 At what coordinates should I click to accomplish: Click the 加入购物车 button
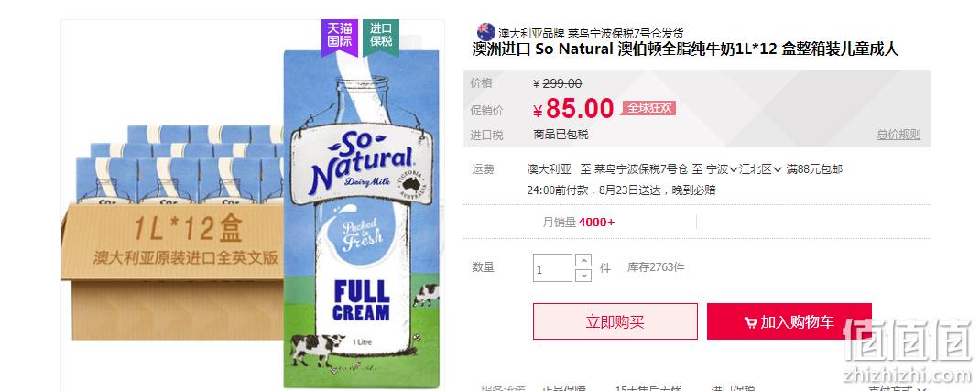[x=789, y=321]
